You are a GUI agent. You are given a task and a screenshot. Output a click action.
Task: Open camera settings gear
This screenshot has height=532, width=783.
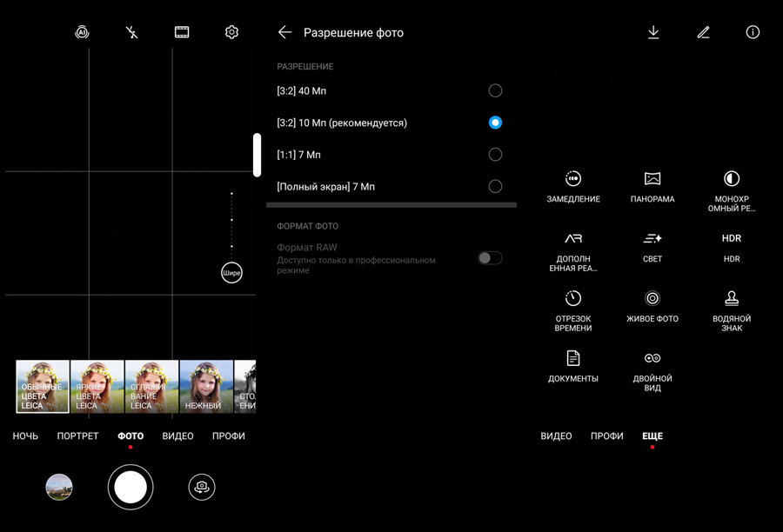[x=231, y=32]
